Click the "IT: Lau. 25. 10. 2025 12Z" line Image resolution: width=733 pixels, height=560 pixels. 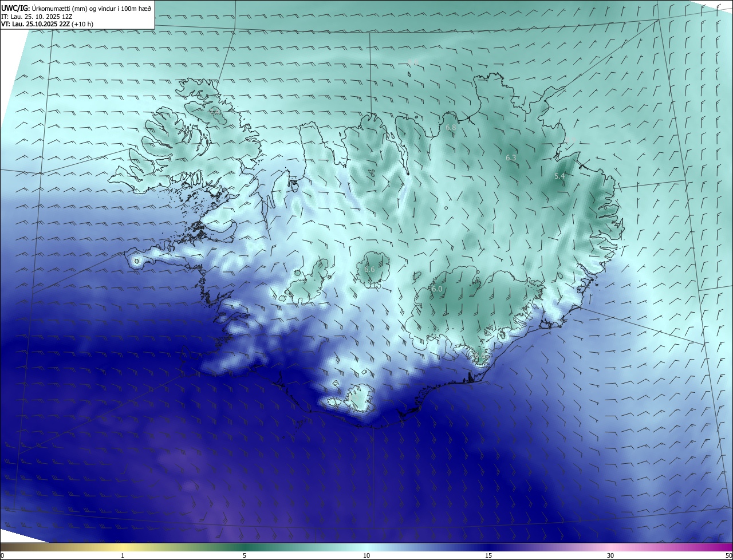pyautogui.click(x=37, y=17)
